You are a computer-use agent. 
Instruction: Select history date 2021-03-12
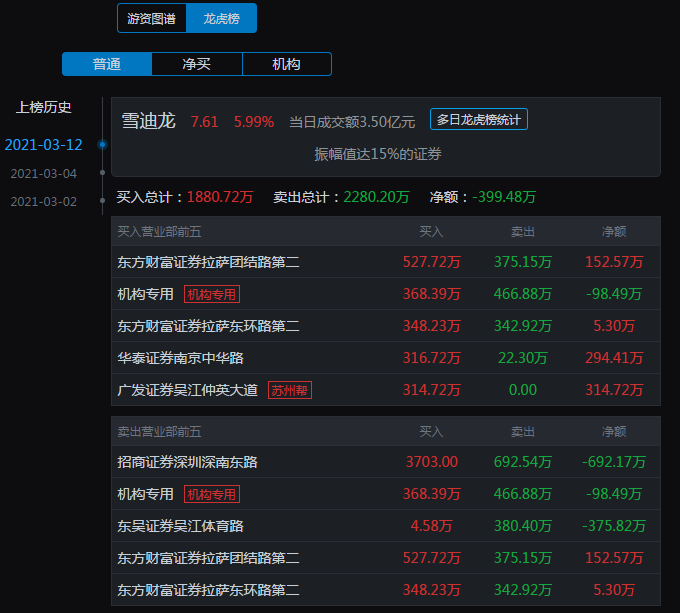click(43, 145)
